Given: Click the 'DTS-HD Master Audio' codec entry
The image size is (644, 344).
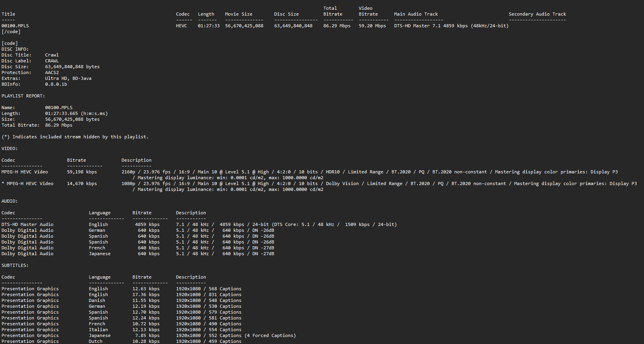Looking at the screenshot, I should coord(27,224).
